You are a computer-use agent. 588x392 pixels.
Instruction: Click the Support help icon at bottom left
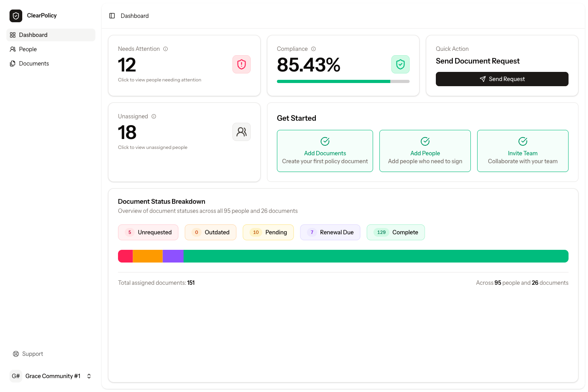coord(16,353)
